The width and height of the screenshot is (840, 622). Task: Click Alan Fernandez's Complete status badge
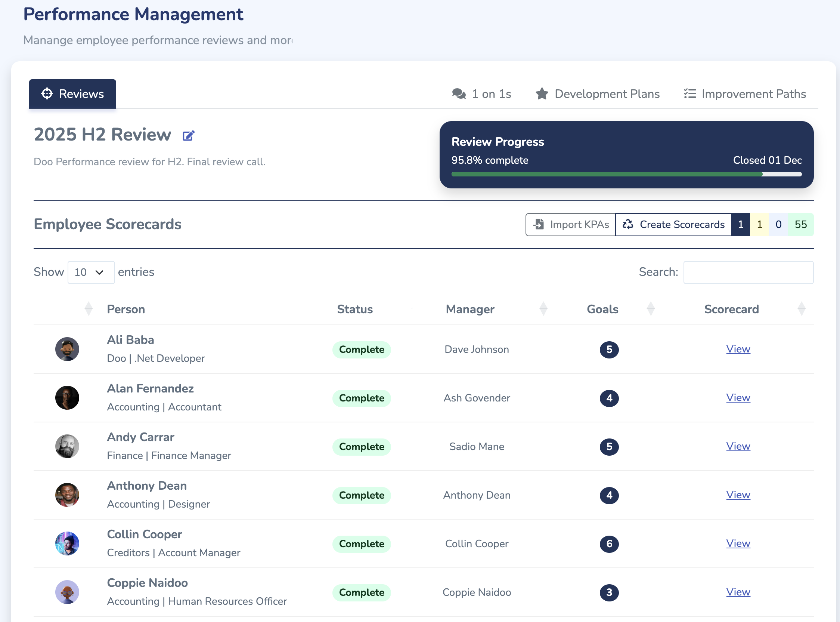[362, 398]
